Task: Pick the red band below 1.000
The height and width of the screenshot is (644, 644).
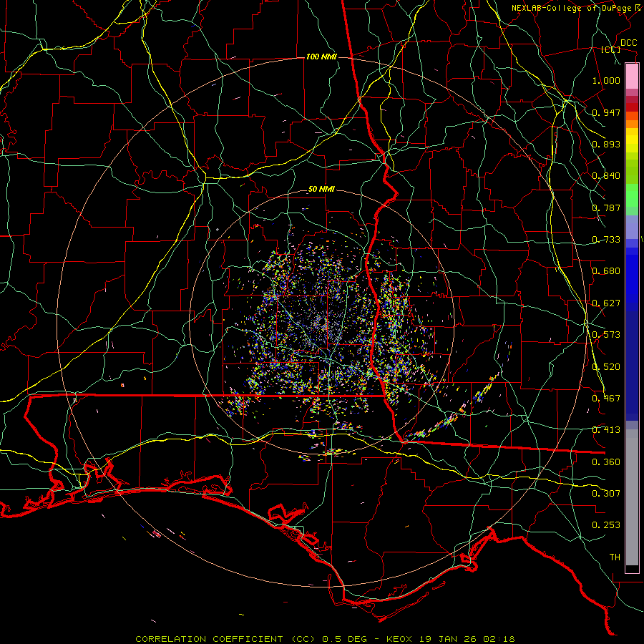Action: 632,107
